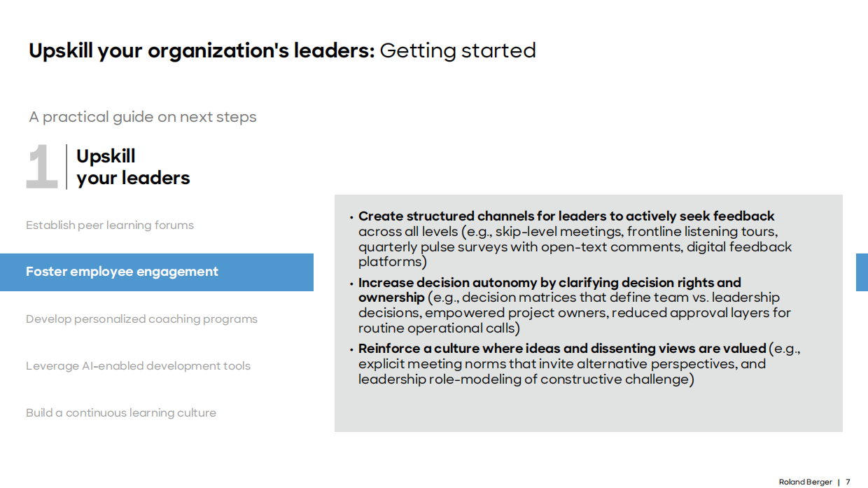The width and height of the screenshot is (868, 488).
Task: Click the bold "Upskill your organization's leaders:" title
Action: (x=202, y=51)
